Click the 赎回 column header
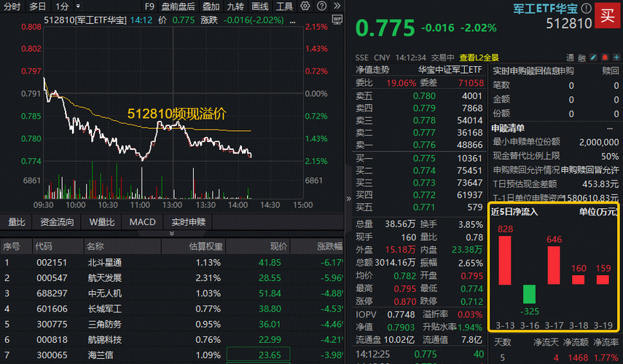 [611, 71]
